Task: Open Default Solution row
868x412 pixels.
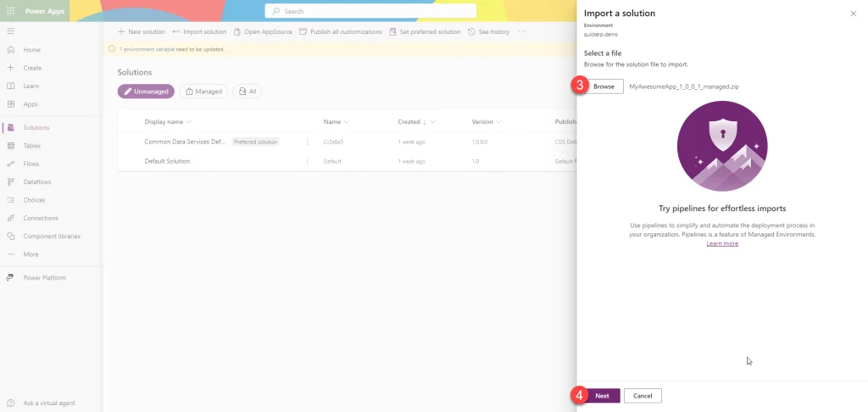Action: pyautogui.click(x=167, y=161)
